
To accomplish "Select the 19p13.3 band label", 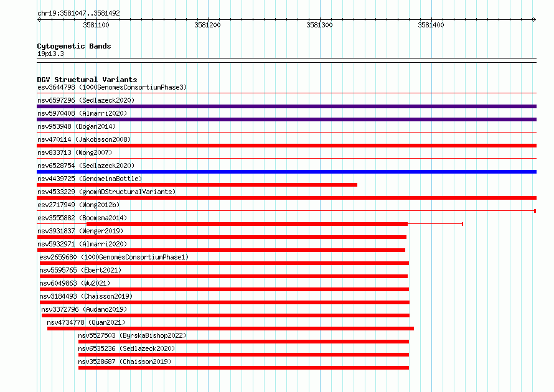I will (x=50, y=54).
